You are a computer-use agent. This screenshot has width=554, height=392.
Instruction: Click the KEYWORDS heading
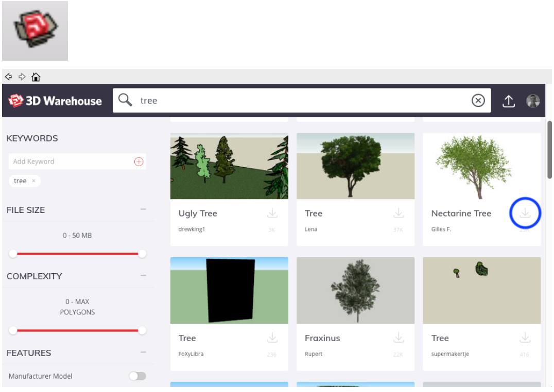point(32,138)
